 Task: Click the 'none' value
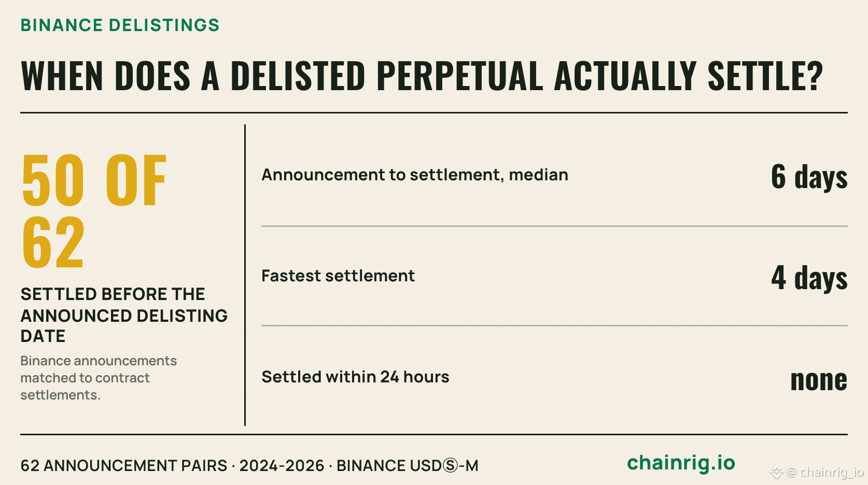click(x=819, y=379)
